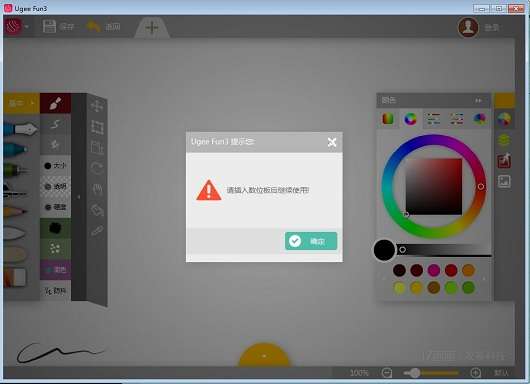Viewport: 530px width, 384px height.
Task: Pick the hand pan tool
Action: click(x=97, y=189)
